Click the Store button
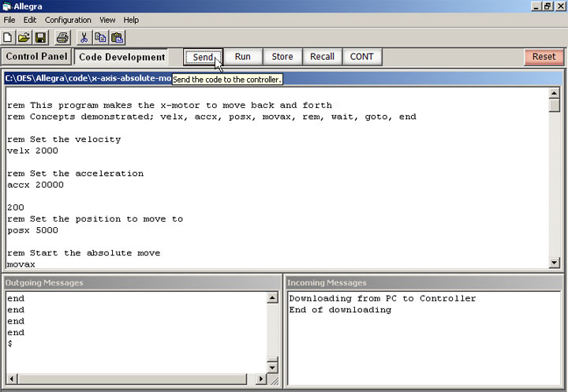The height and width of the screenshot is (392, 568). pos(282,57)
